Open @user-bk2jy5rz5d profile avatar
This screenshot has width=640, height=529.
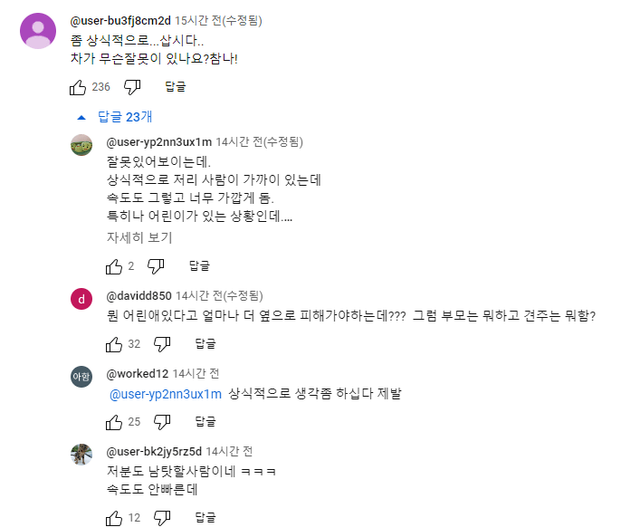tap(82, 453)
